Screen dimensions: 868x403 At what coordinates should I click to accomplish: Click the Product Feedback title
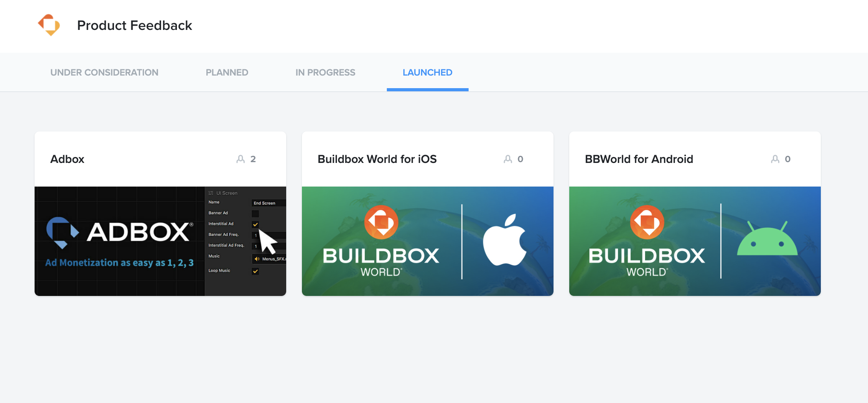point(134,26)
